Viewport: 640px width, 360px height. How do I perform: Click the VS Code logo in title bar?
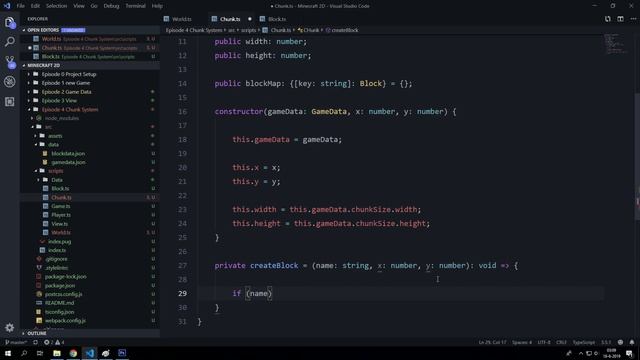tap(7, 6)
